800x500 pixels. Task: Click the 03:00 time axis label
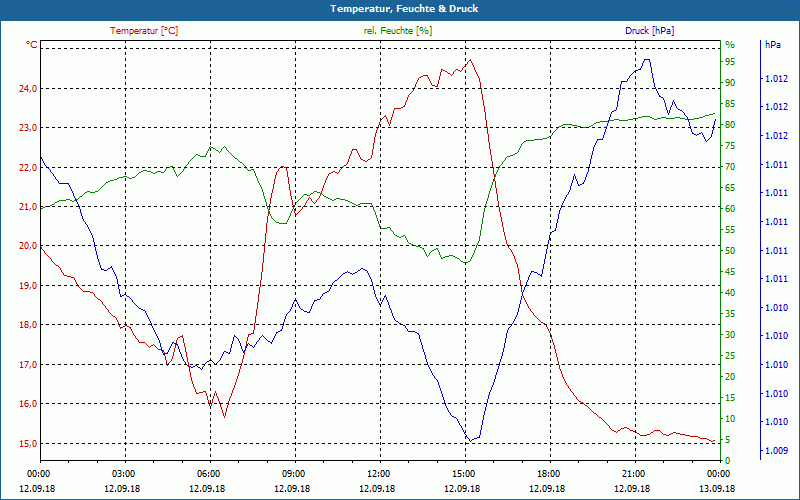123,473
